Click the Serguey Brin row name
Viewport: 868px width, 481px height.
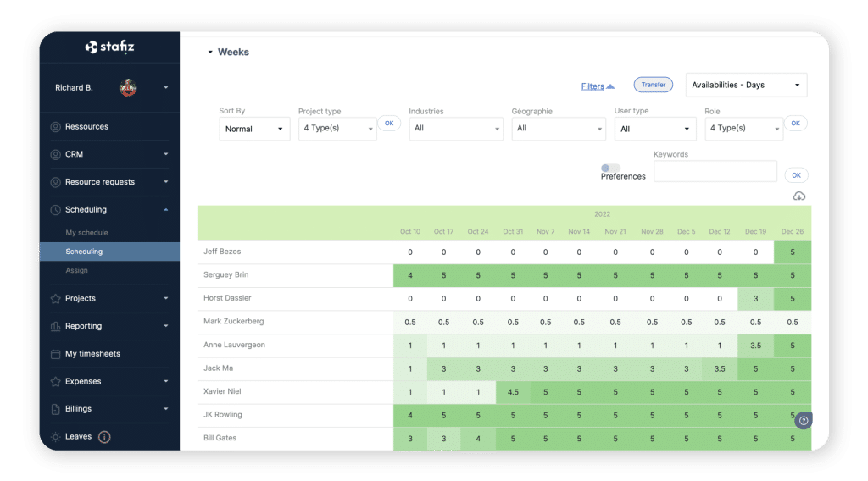click(x=225, y=274)
